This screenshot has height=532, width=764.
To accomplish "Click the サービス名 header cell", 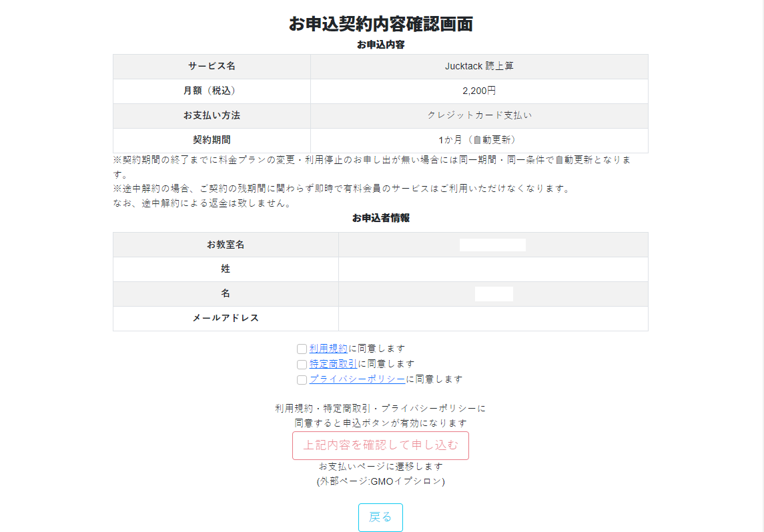I will (x=212, y=67).
